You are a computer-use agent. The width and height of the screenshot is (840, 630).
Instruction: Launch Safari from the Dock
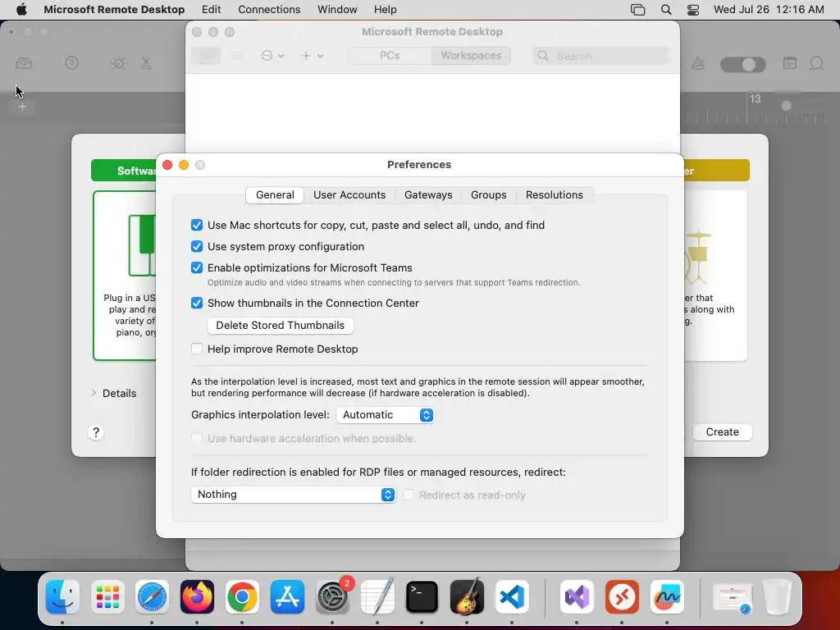(152, 597)
